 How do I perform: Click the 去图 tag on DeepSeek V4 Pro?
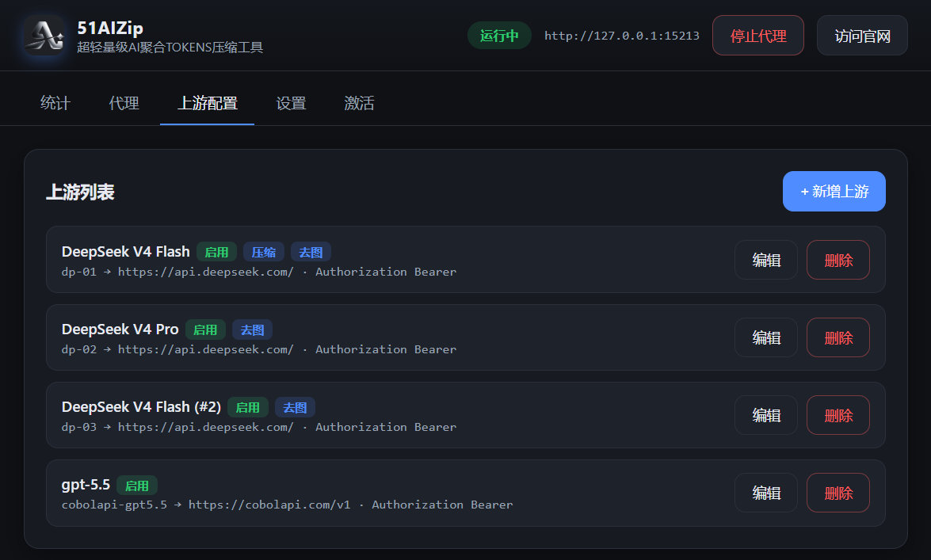click(x=252, y=330)
